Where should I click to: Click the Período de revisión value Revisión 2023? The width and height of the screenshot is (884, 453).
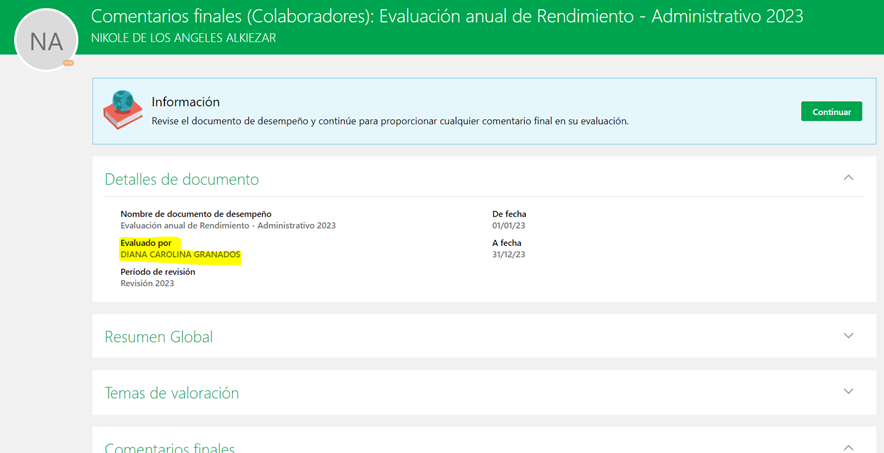tap(147, 283)
